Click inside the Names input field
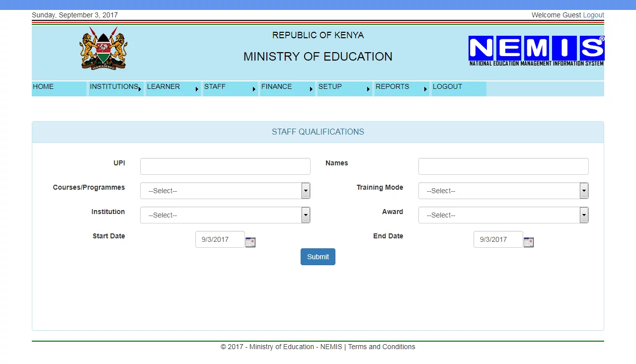The height and width of the screenshot is (364, 636). 503,166
